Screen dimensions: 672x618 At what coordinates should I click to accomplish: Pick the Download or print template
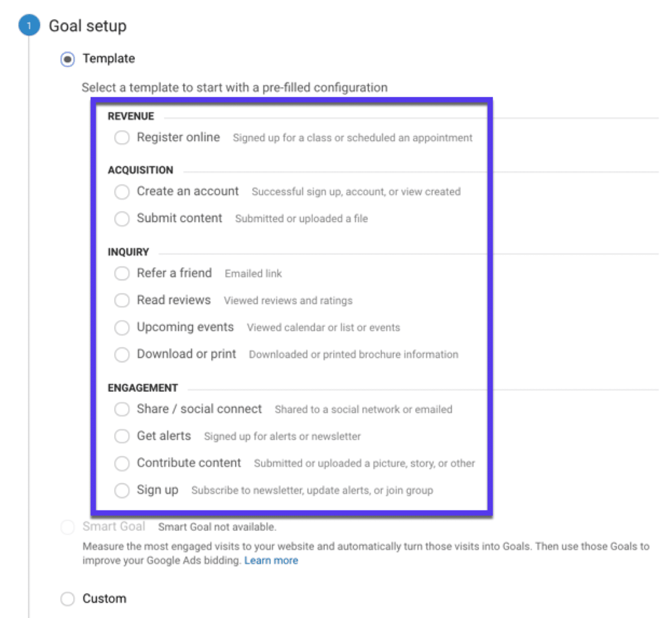pos(121,354)
